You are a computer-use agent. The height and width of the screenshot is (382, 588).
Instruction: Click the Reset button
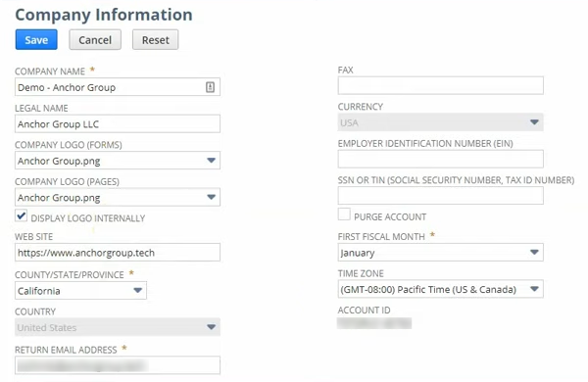[155, 39]
